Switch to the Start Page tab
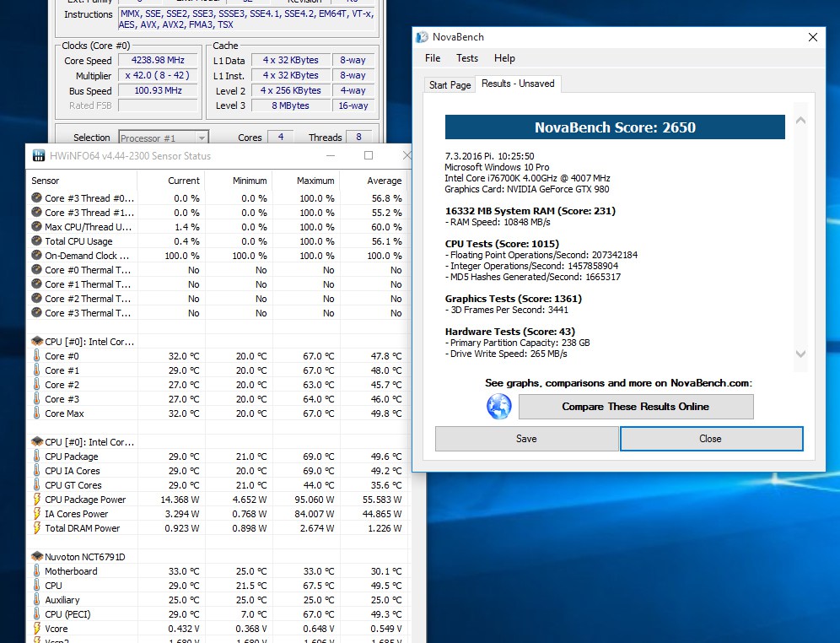The width and height of the screenshot is (840, 643). point(450,84)
